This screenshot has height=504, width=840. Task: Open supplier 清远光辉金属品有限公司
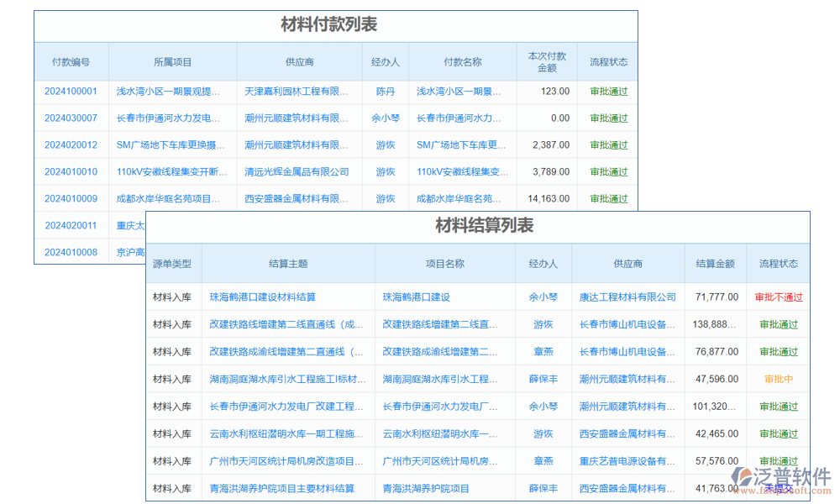tap(297, 171)
